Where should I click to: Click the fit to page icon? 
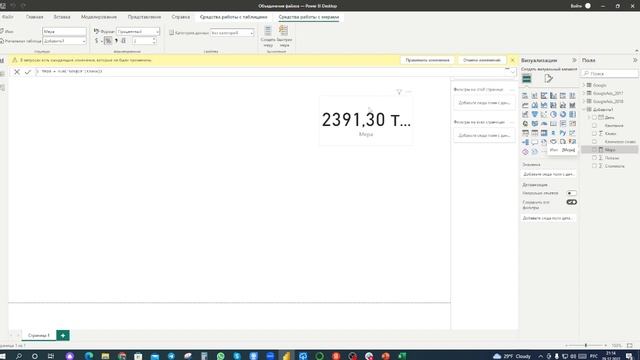(x=630, y=346)
